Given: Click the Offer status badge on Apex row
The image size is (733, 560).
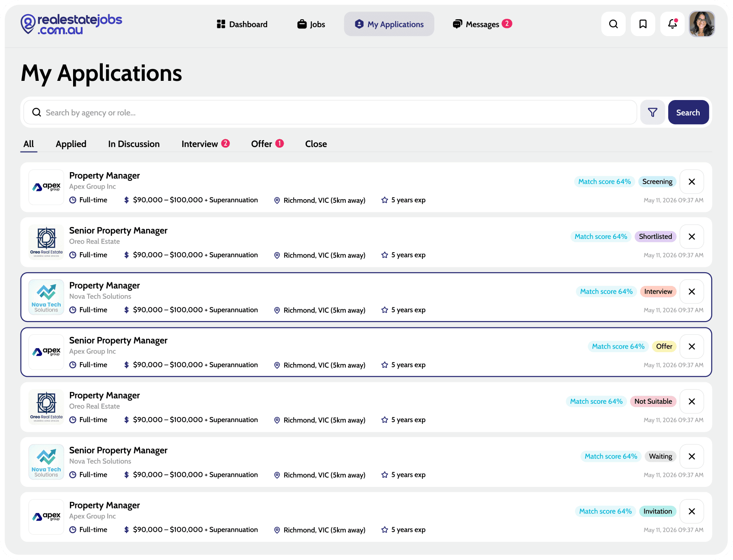Looking at the screenshot, I should pos(664,346).
